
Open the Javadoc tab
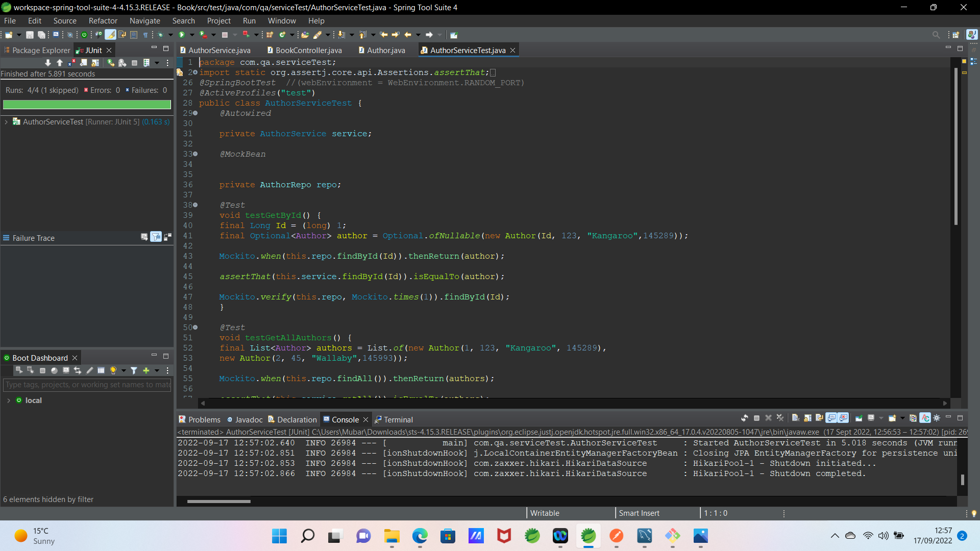(245, 419)
